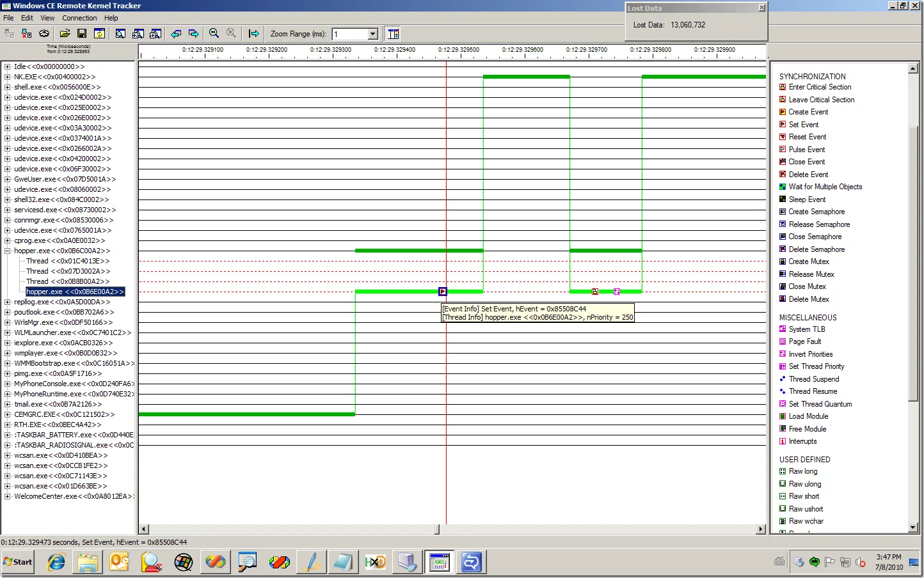Open the Zoom Range dropdown arrow
Viewport: 924px width, 578px height.
373,34
